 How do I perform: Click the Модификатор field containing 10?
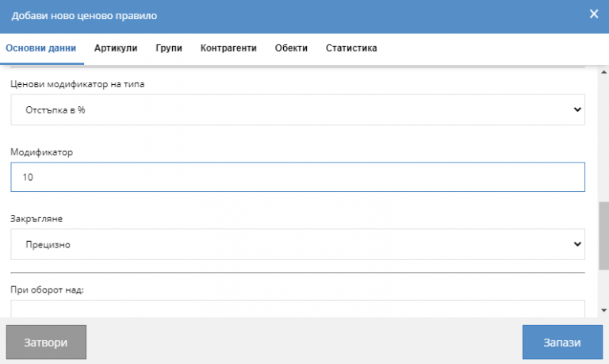297,178
